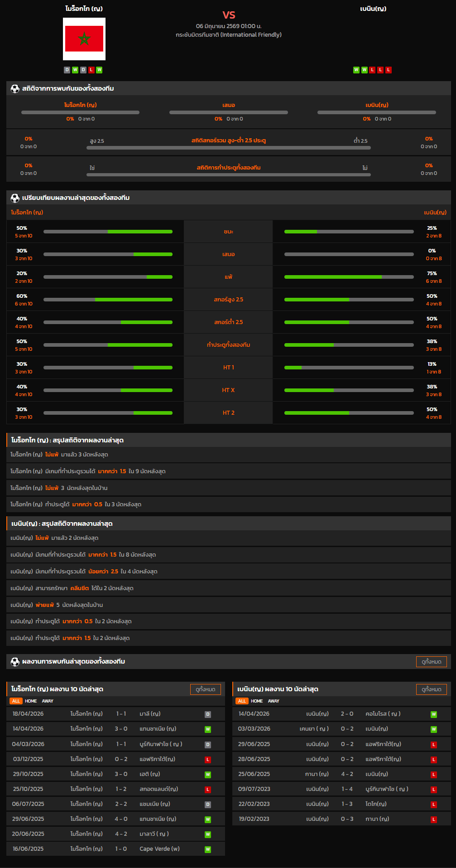This screenshot has height=868, width=456.
Task: Click the W badge in 29/10/2025 row
Action: 208,775
